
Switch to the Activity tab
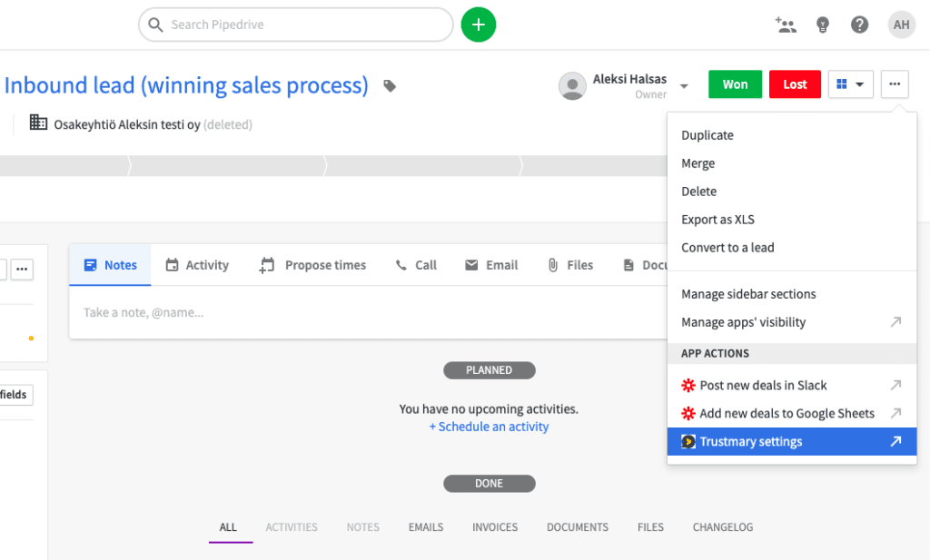197,265
